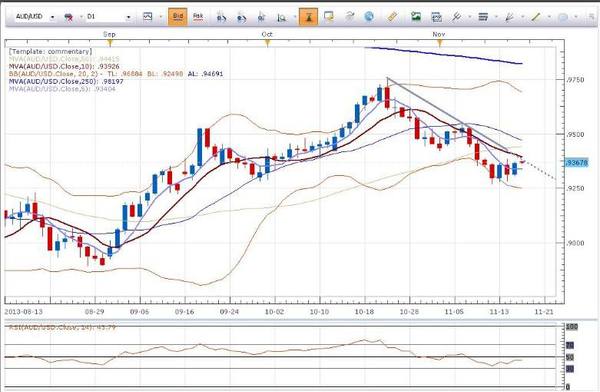Select the trend line drawing tool
Image resolution: width=600 pixels, height=392 pixels.
click(x=536, y=16)
